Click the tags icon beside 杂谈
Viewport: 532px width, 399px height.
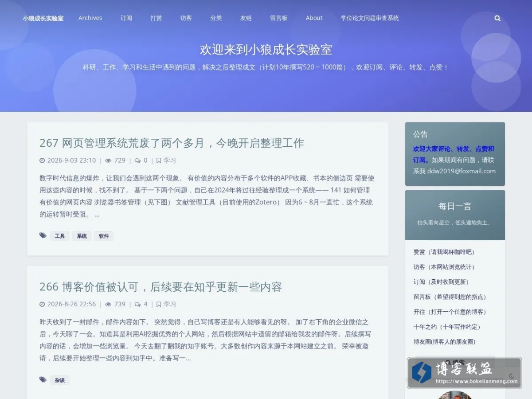pos(43,379)
